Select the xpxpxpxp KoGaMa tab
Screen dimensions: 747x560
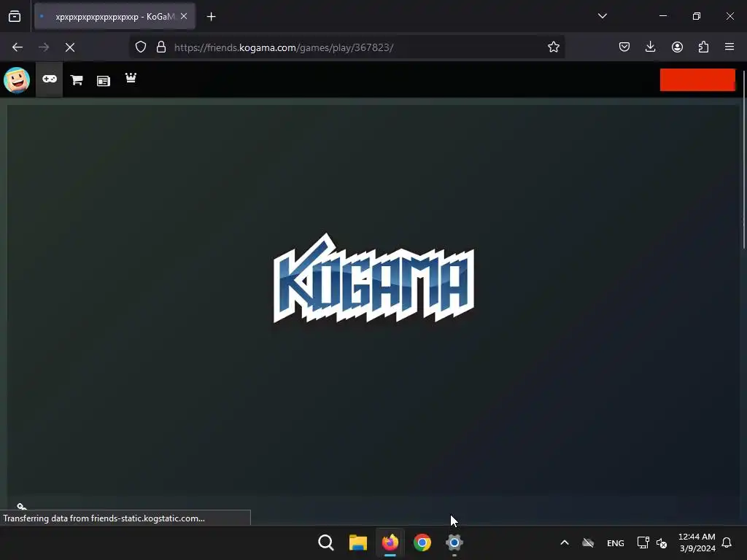click(x=115, y=17)
